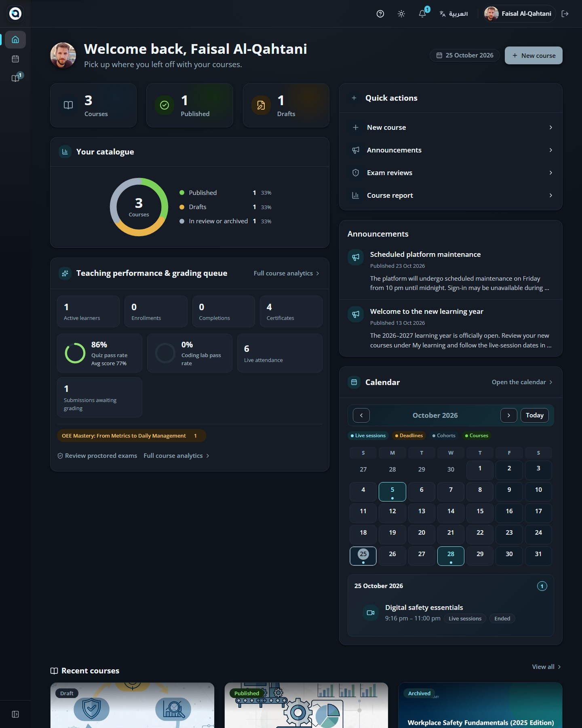Viewport: 582px width, 728px height.
Task: Toggle Live sessions calendar filter
Action: 368,436
